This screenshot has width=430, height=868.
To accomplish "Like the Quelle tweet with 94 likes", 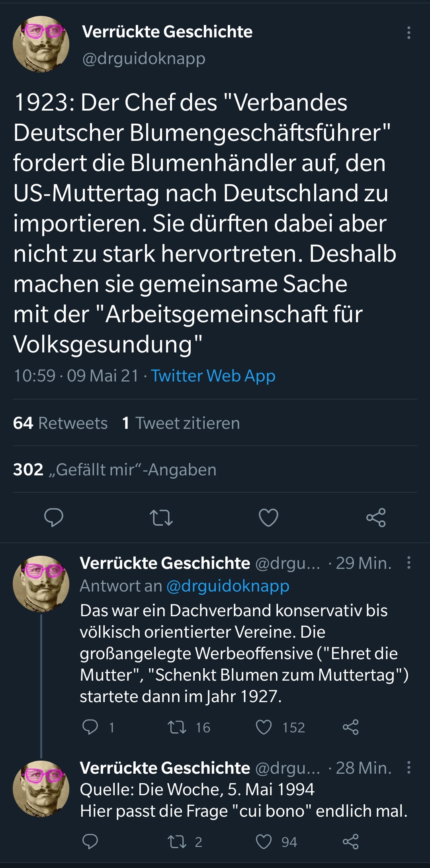I will pos(264,842).
